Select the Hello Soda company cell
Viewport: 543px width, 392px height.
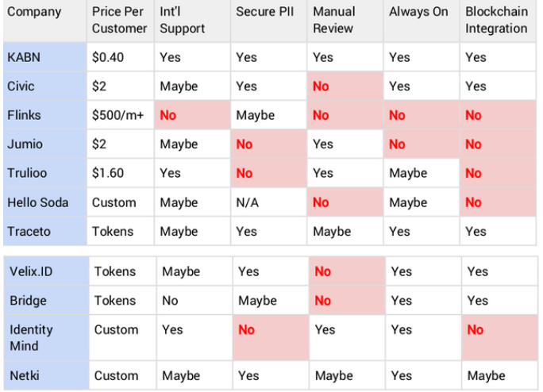pyautogui.click(x=44, y=202)
